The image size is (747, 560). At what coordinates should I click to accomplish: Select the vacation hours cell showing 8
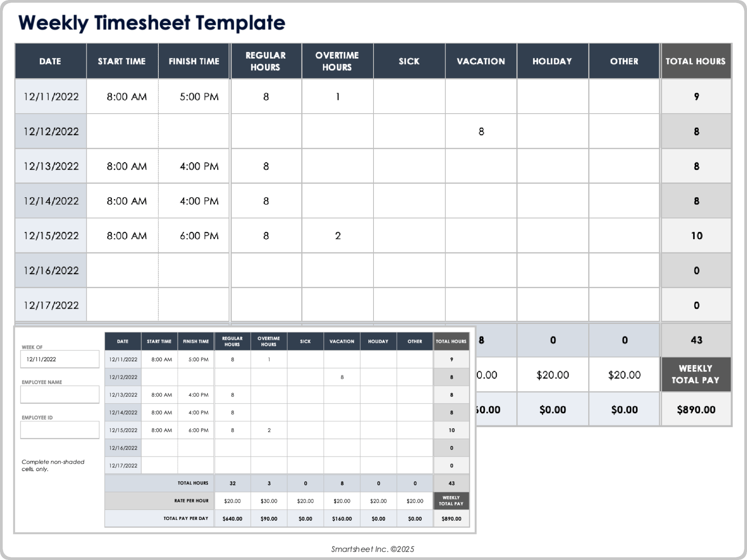481,131
